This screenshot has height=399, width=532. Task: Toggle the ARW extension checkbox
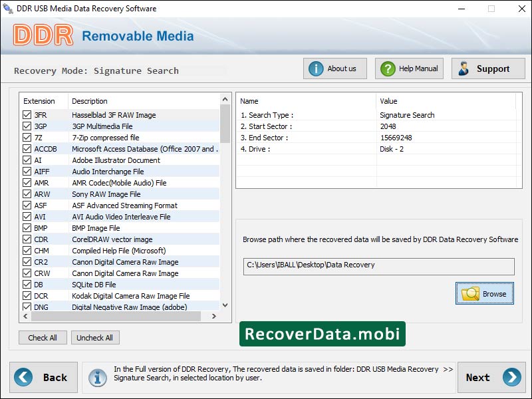(27, 194)
